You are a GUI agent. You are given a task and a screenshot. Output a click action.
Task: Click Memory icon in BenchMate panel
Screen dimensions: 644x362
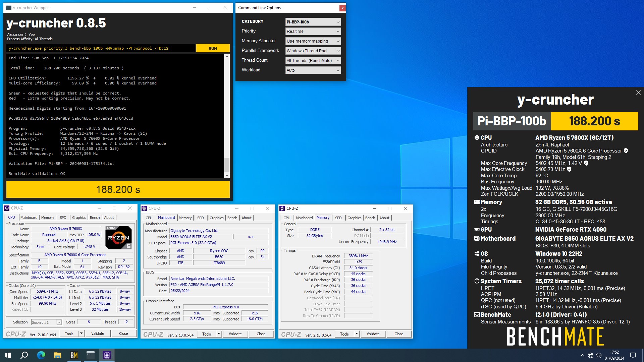pos(477,202)
